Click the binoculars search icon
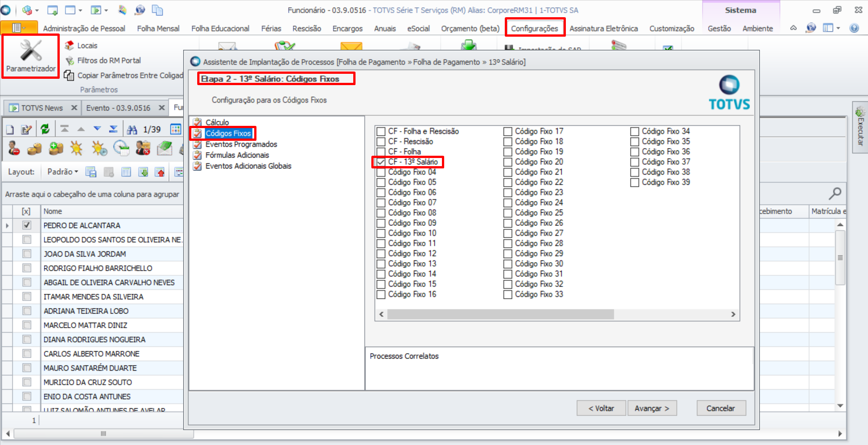This screenshot has width=868, height=445. 132,130
